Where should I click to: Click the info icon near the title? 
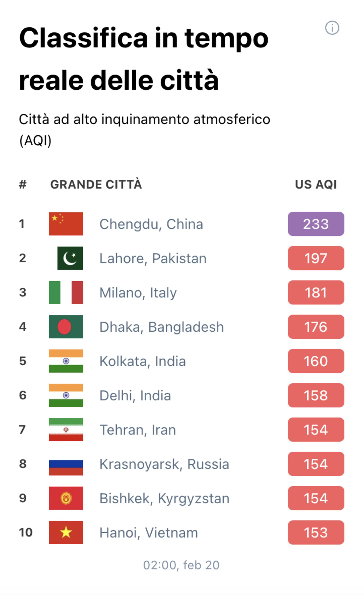(332, 28)
